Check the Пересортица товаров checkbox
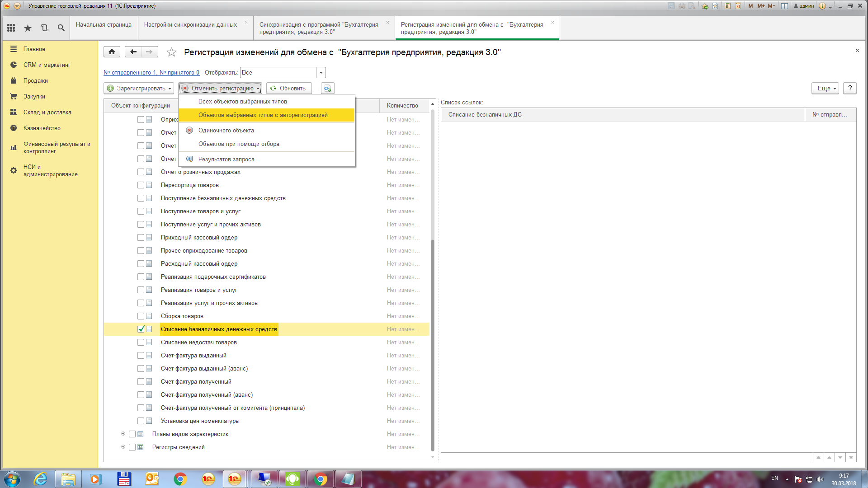The image size is (868, 488). (141, 185)
